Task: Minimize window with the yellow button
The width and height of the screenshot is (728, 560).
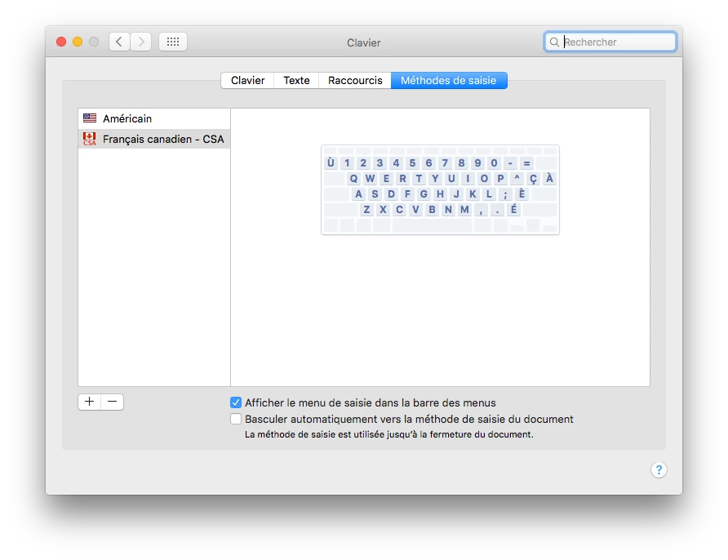Action: point(78,42)
